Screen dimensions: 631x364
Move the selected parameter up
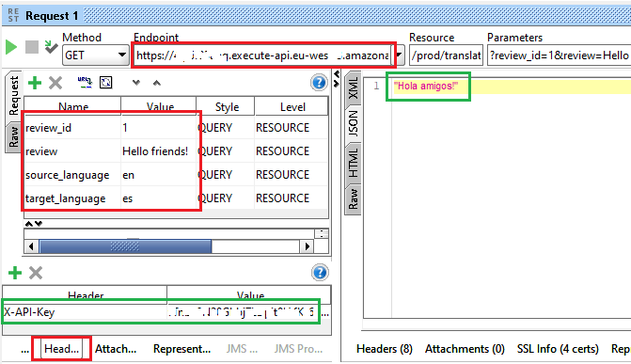pos(157,83)
